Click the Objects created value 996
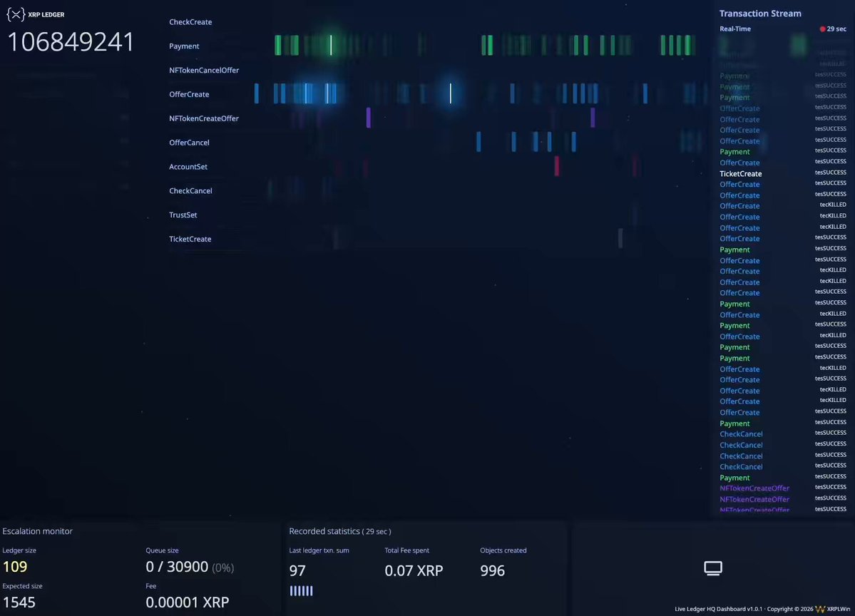This screenshot has height=616, width=855. [492, 570]
